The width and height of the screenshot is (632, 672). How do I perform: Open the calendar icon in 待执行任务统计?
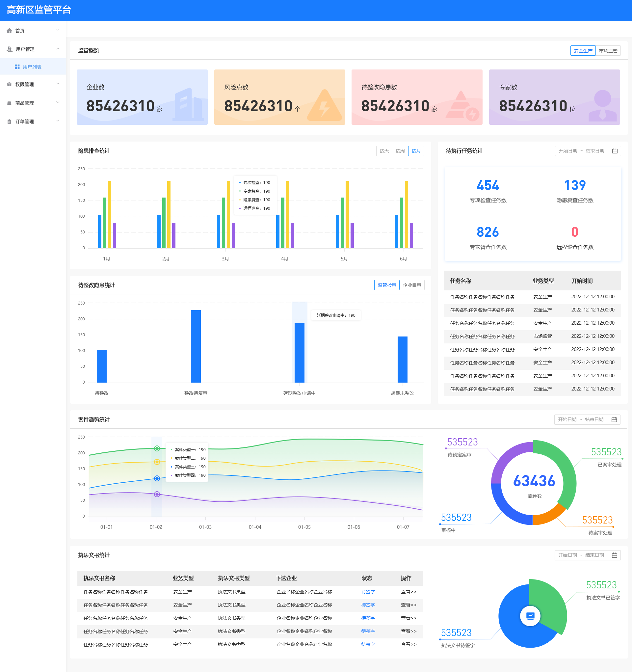coord(615,151)
